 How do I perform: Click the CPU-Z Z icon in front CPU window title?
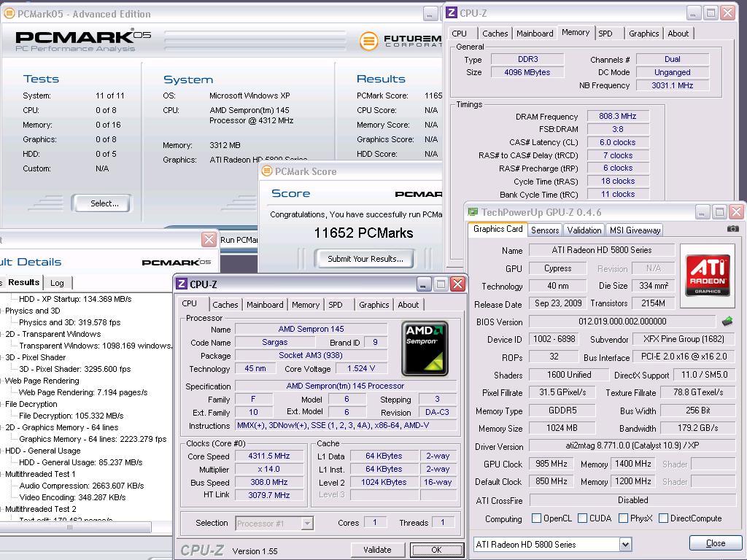[x=182, y=284]
